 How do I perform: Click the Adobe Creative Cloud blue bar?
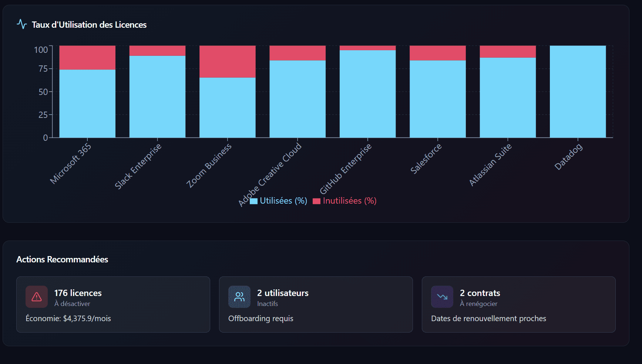pos(298,99)
